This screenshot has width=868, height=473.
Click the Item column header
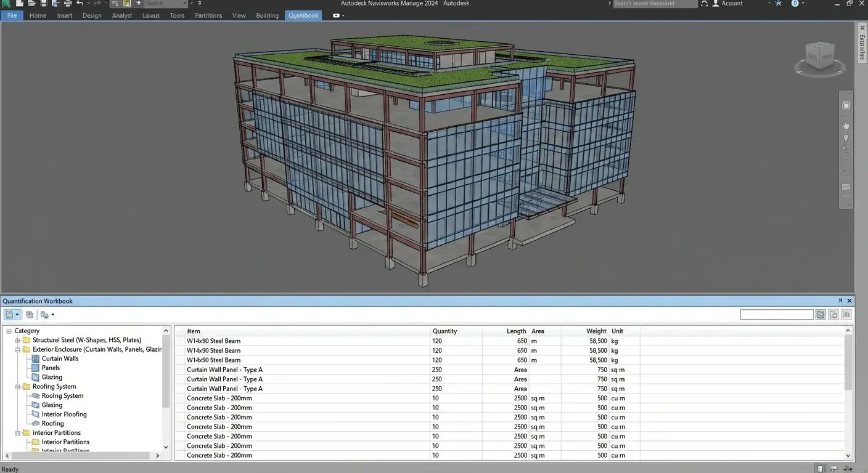(x=194, y=331)
